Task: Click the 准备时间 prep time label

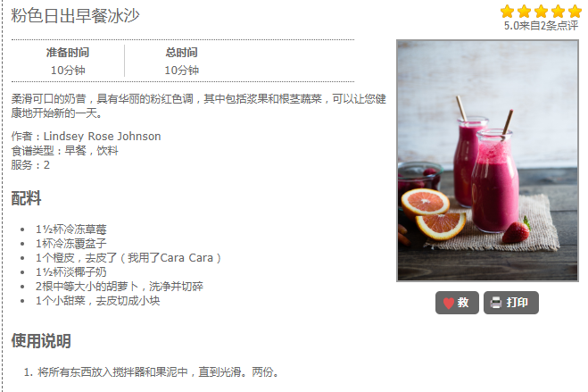Action: pyautogui.click(x=68, y=53)
